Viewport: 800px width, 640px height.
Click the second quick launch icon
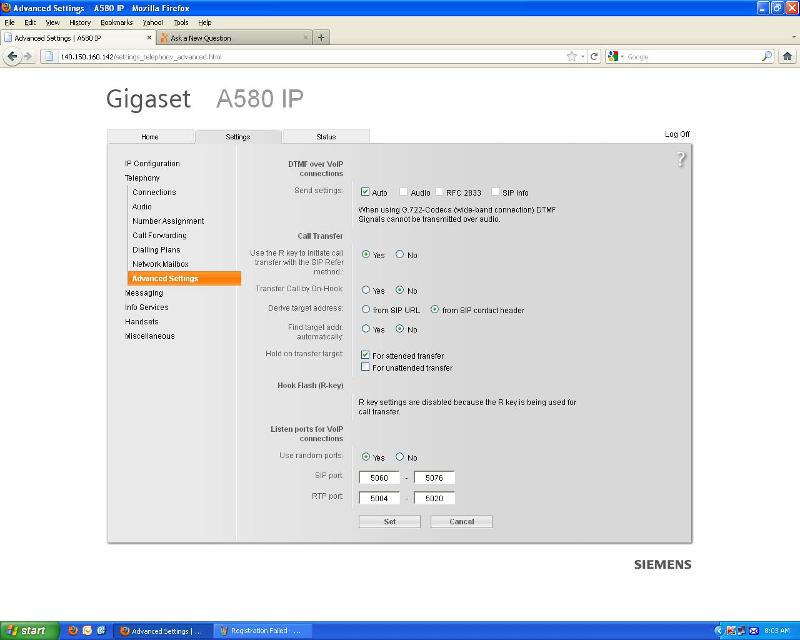(x=87, y=631)
